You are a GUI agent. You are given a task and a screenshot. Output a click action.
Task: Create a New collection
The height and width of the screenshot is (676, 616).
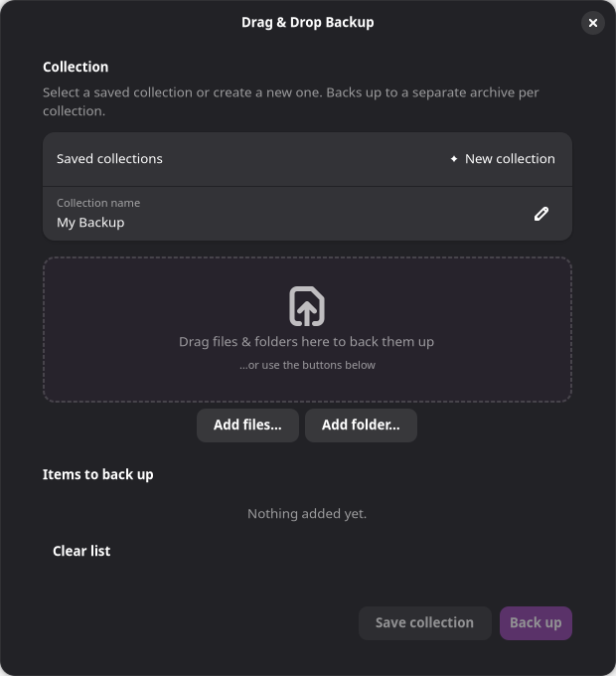503,159
